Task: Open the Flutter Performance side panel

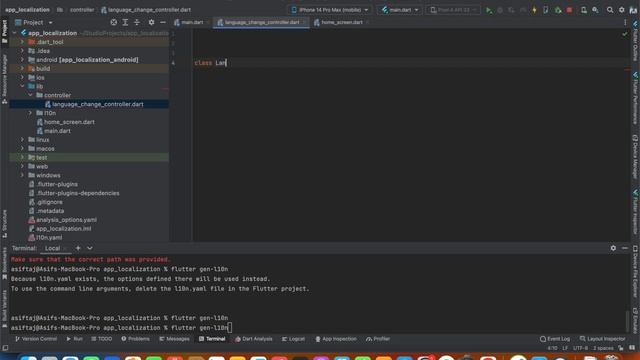Action: tap(636, 98)
